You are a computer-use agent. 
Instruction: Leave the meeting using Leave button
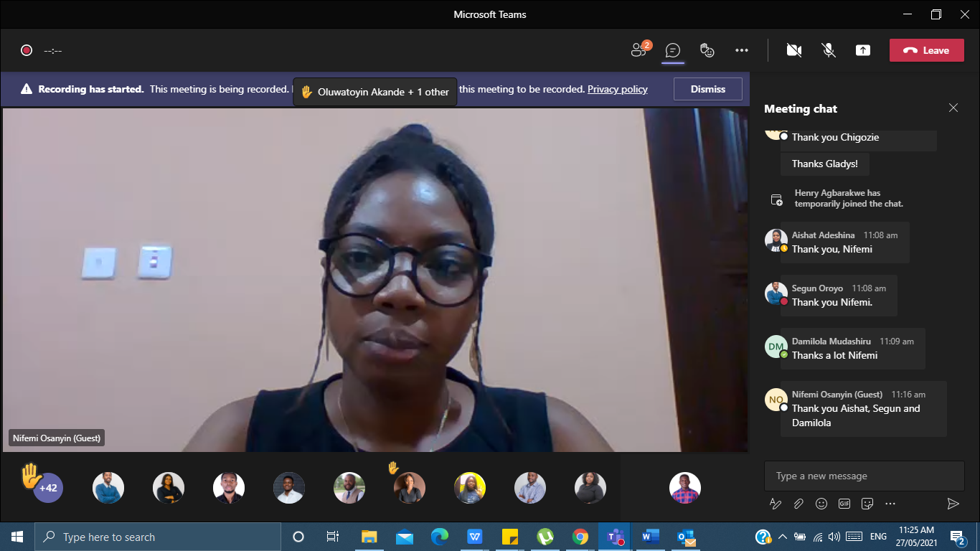(x=926, y=50)
